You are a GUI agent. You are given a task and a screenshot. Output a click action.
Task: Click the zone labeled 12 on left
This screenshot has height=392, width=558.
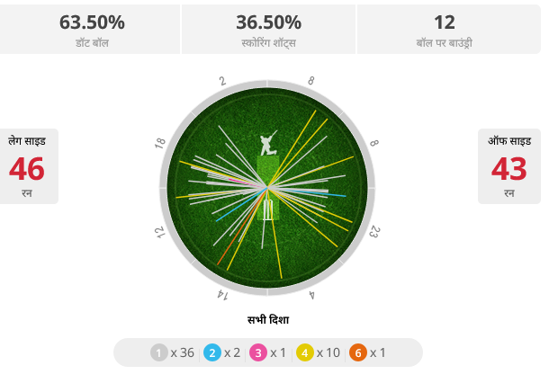click(160, 233)
